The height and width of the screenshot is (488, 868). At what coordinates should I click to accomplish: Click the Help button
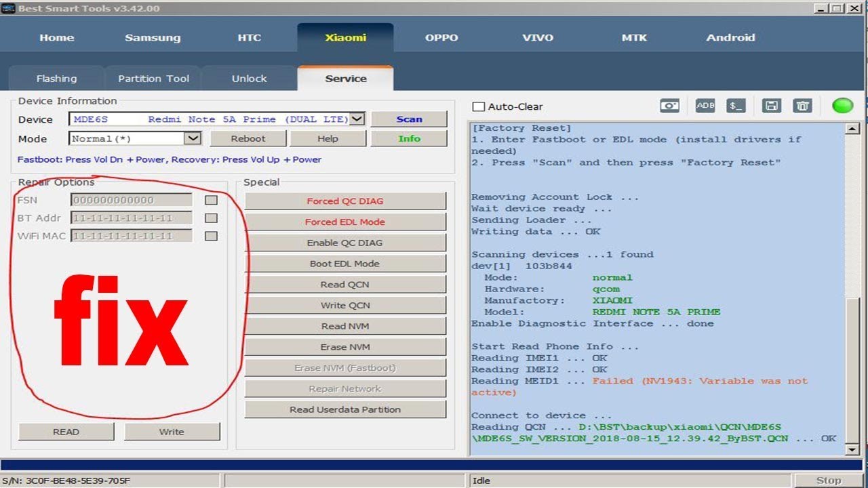pyautogui.click(x=328, y=138)
